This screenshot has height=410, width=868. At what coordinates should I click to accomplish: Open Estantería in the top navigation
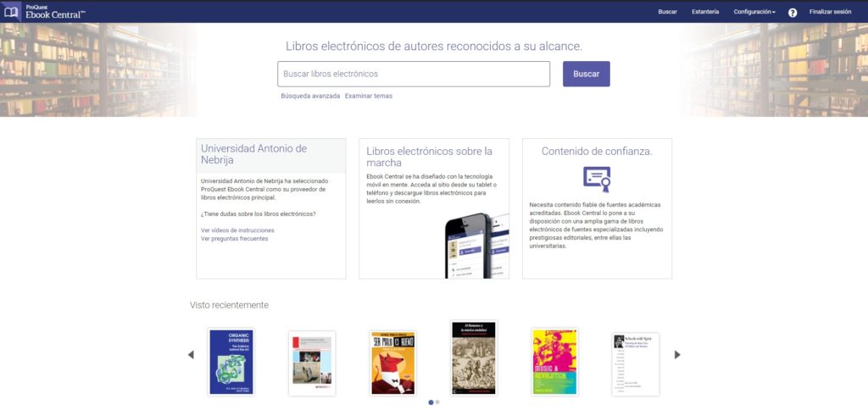pyautogui.click(x=705, y=12)
